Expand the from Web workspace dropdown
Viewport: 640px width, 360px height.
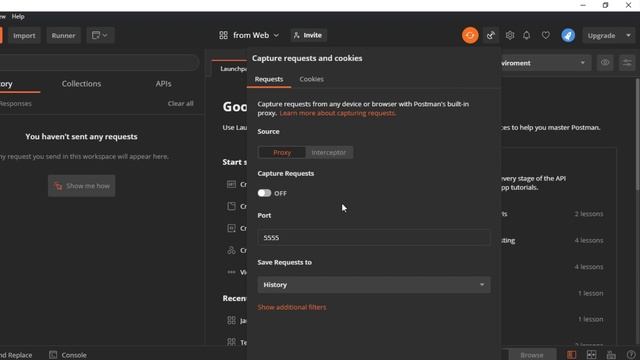[276, 36]
